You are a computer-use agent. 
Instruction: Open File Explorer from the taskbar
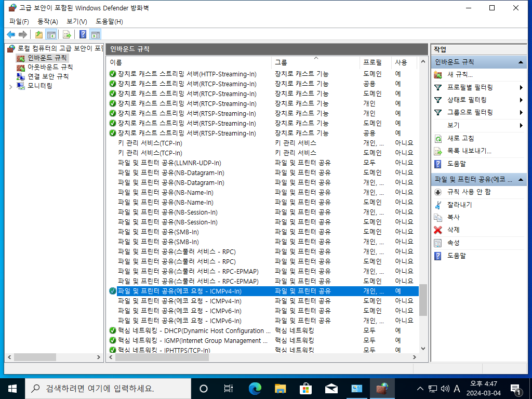coord(280,389)
